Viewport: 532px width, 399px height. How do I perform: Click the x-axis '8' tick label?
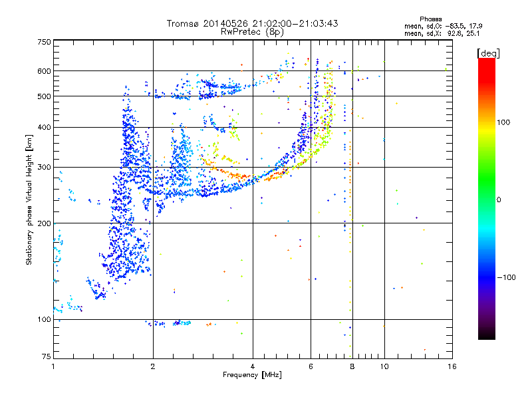[352, 366]
